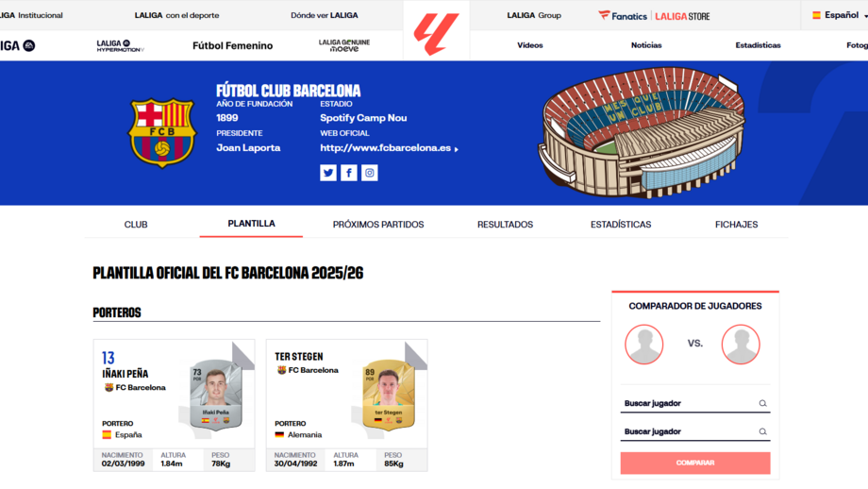The width and height of the screenshot is (868, 489).
Task: Click the FC Barcelona crest
Action: [162, 133]
